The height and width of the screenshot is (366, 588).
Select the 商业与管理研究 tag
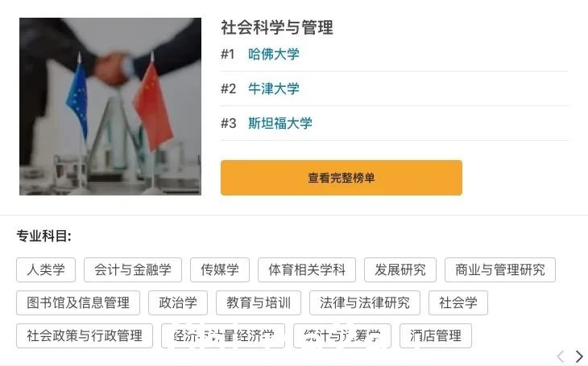(x=500, y=269)
